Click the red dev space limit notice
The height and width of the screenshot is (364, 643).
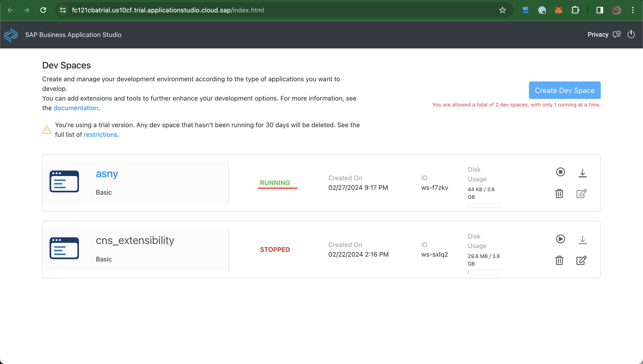pyautogui.click(x=516, y=105)
